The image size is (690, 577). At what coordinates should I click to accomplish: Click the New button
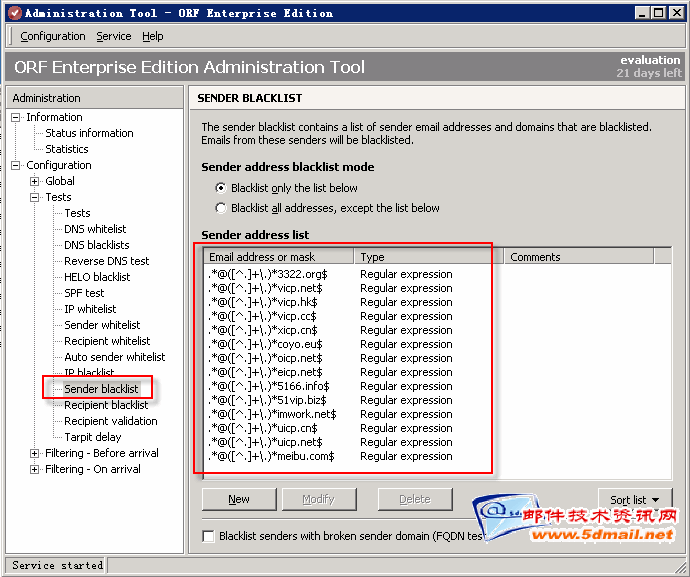tap(239, 499)
